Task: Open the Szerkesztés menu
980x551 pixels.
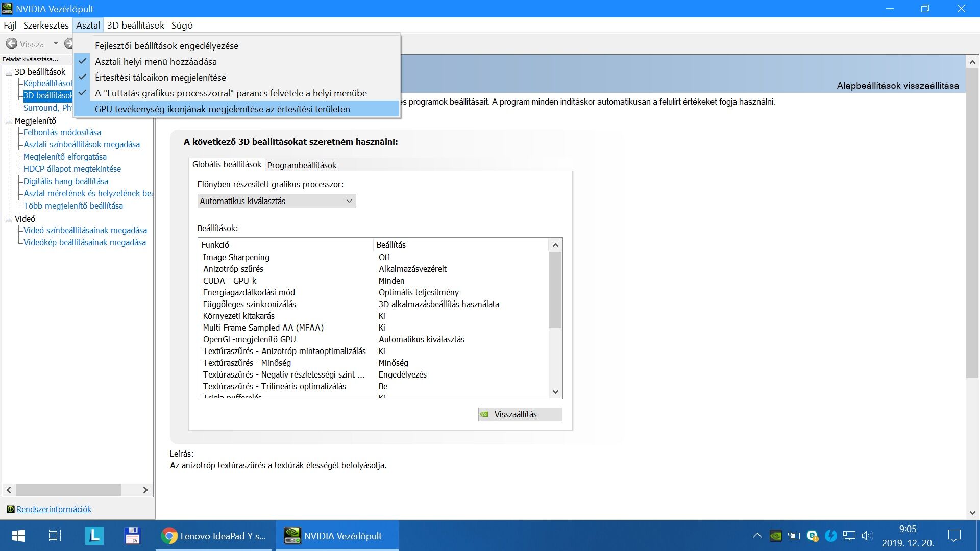Action: click(46, 25)
